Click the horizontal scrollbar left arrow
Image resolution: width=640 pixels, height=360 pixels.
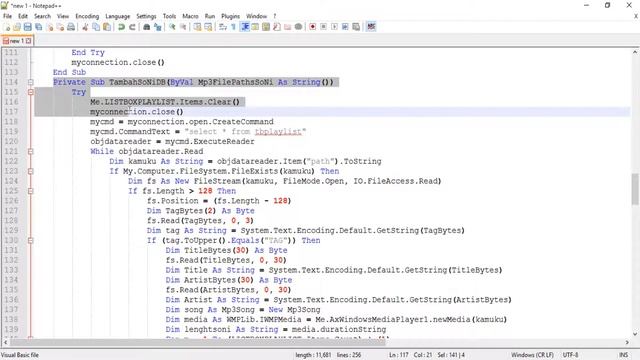point(5,342)
